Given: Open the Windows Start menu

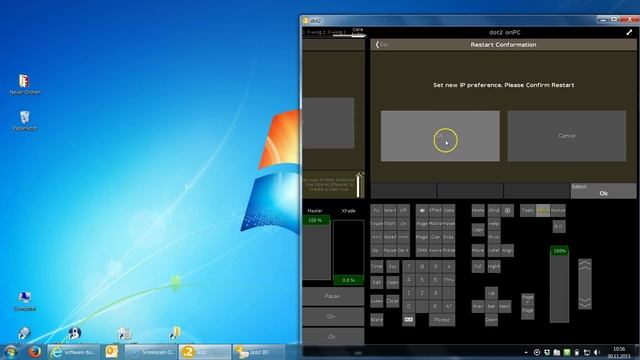Looking at the screenshot, I should pos(10,352).
